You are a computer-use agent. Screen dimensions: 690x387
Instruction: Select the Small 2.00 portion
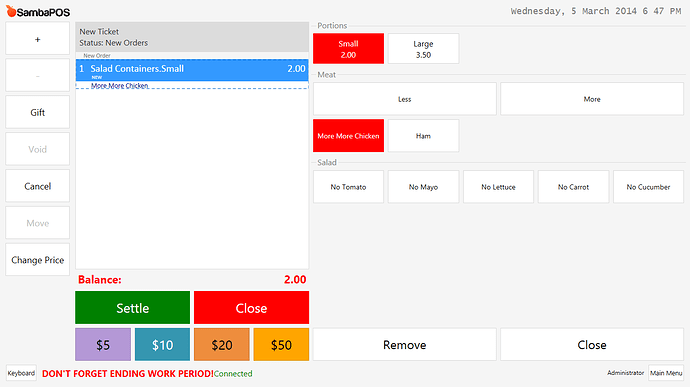pyautogui.click(x=348, y=49)
